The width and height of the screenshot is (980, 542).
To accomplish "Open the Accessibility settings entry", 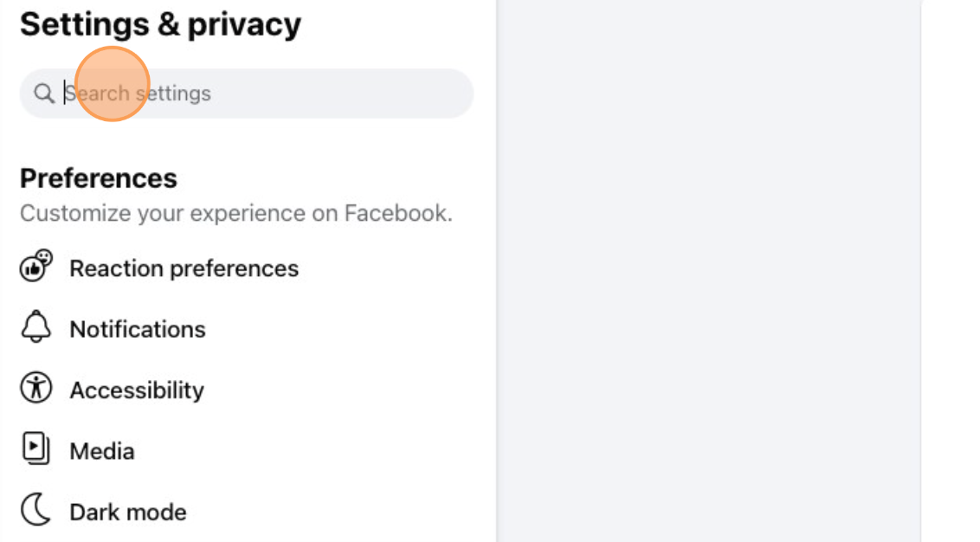I will (x=136, y=390).
